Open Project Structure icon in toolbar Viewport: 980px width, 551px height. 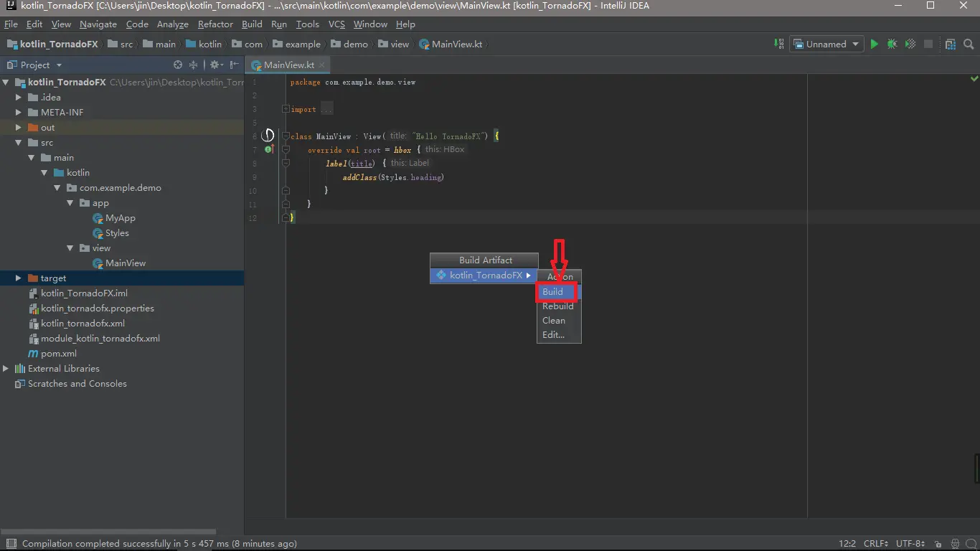coord(951,44)
